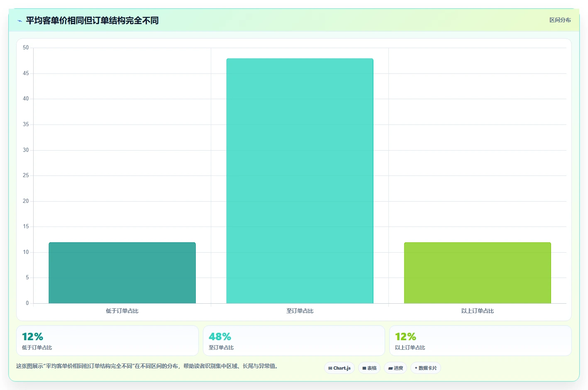
Task: Click the 以上订单占比 x-axis label
Action: [477, 311]
